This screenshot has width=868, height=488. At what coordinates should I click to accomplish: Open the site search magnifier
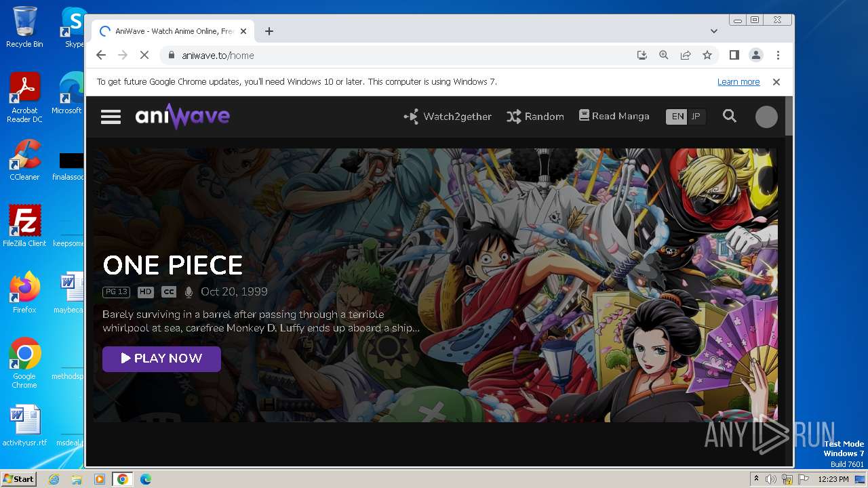(x=730, y=116)
